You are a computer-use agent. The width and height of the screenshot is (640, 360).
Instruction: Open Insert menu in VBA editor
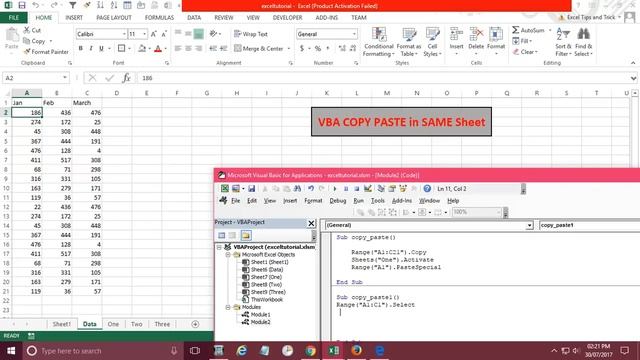(x=290, y=201)
